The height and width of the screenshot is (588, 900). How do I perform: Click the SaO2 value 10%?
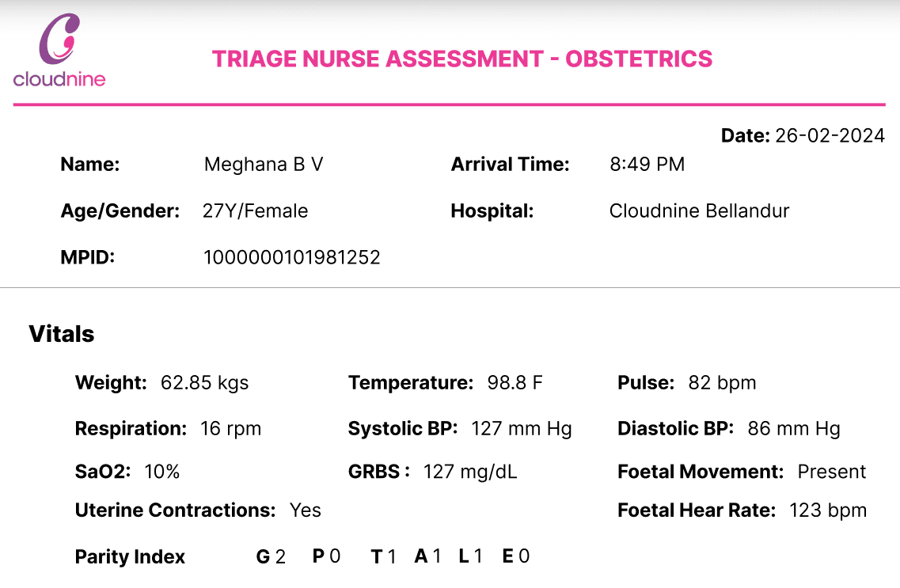pos(161,472)
